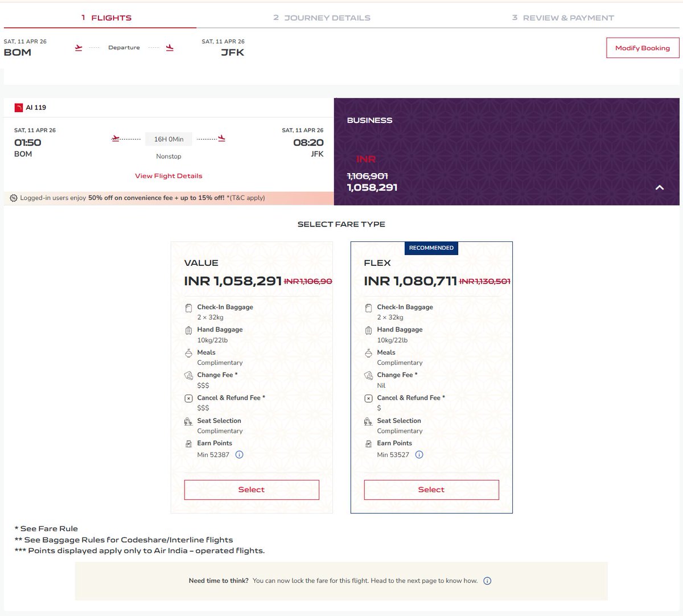Image resolution: width=683 pixels, height=616 pixels.
Task: Click the 16H 0Min duration chip
Action: pos(169,139)
